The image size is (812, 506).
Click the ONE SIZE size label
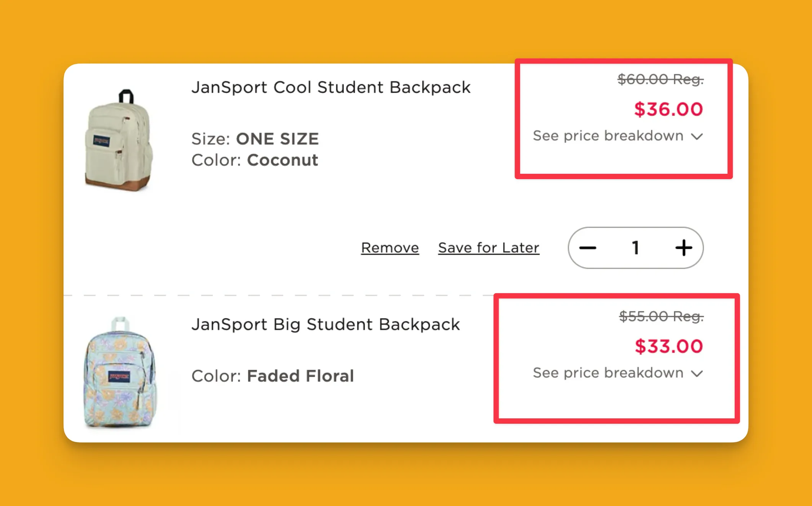click(x=277, y=139)
